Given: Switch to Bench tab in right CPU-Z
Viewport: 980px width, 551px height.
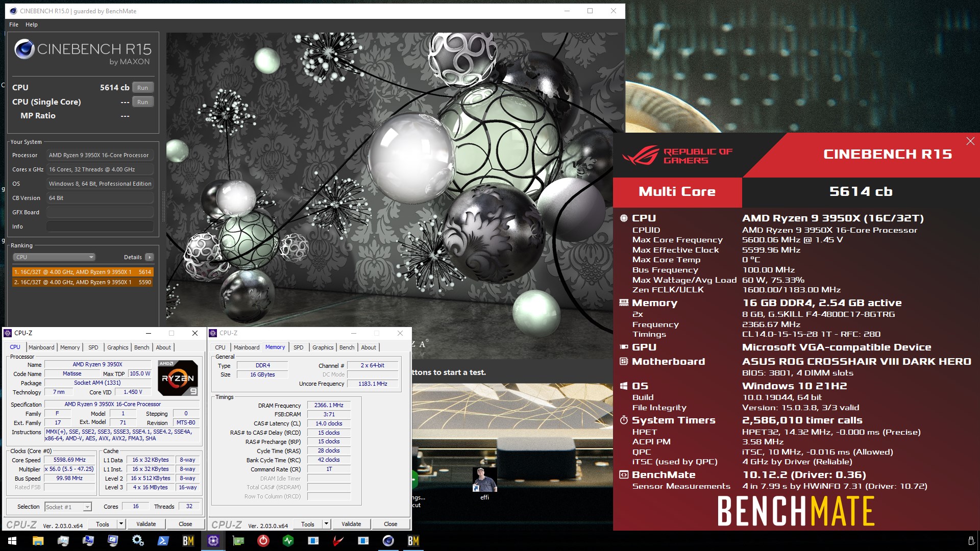Looking at the screenshot, I should [347, 347].
